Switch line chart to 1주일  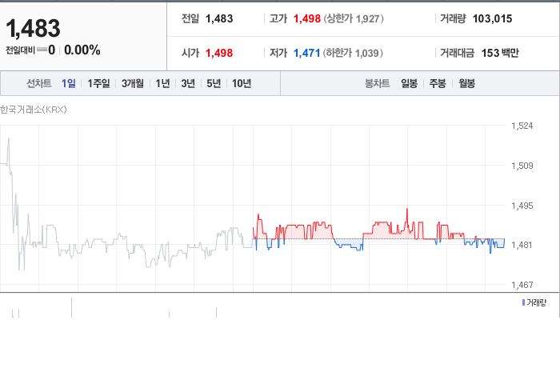coord(98,83)
